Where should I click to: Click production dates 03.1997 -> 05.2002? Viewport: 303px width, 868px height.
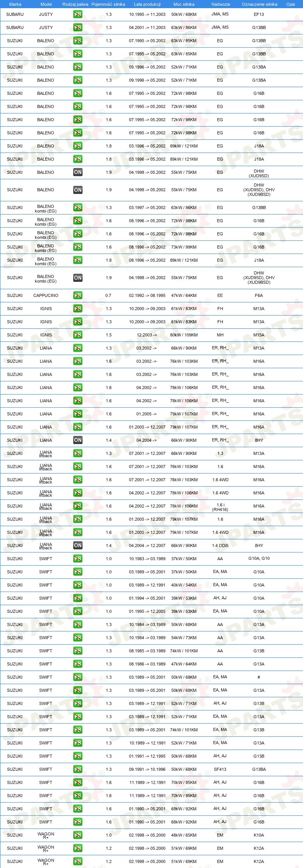pos(147,208)
